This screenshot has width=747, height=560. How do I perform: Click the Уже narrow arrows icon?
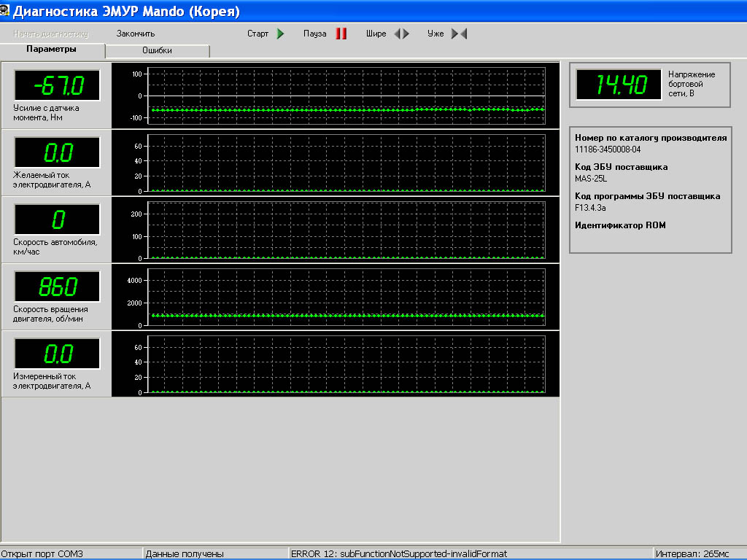(x=459, y=34)
